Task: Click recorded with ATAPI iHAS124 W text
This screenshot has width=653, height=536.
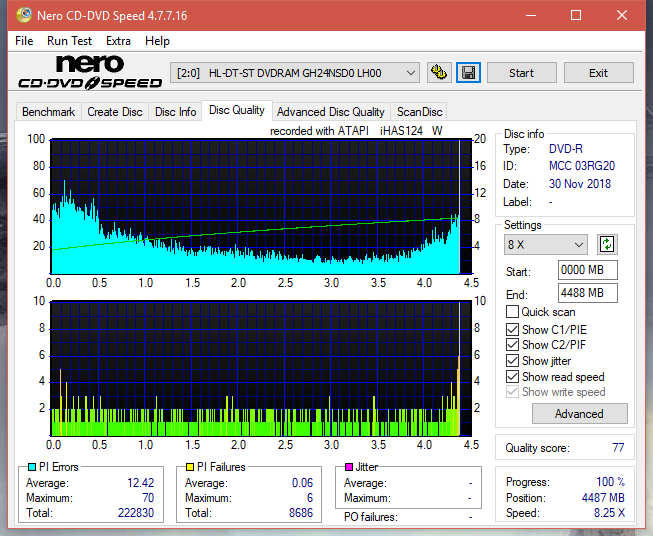Action: [x=356, y=131]
